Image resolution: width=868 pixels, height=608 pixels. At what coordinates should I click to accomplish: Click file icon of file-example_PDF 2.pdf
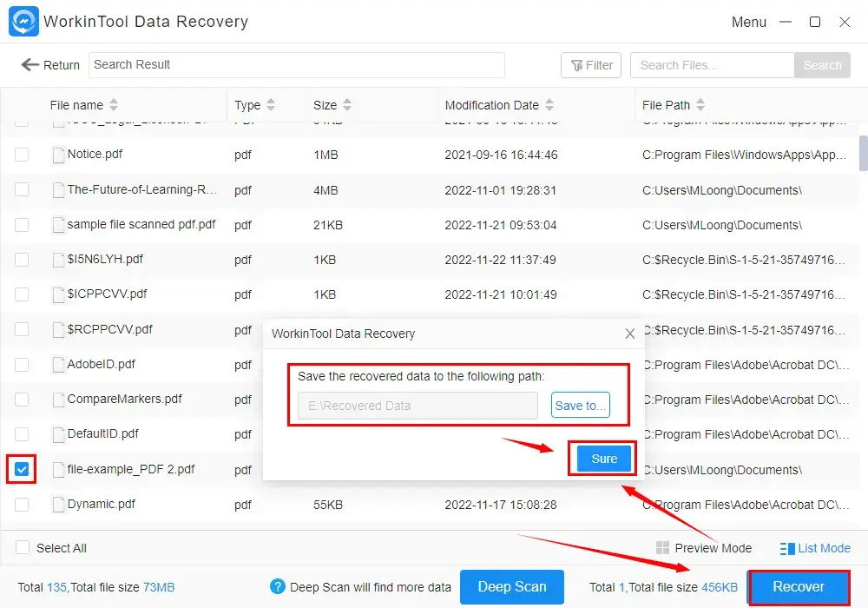pos(58,470)
